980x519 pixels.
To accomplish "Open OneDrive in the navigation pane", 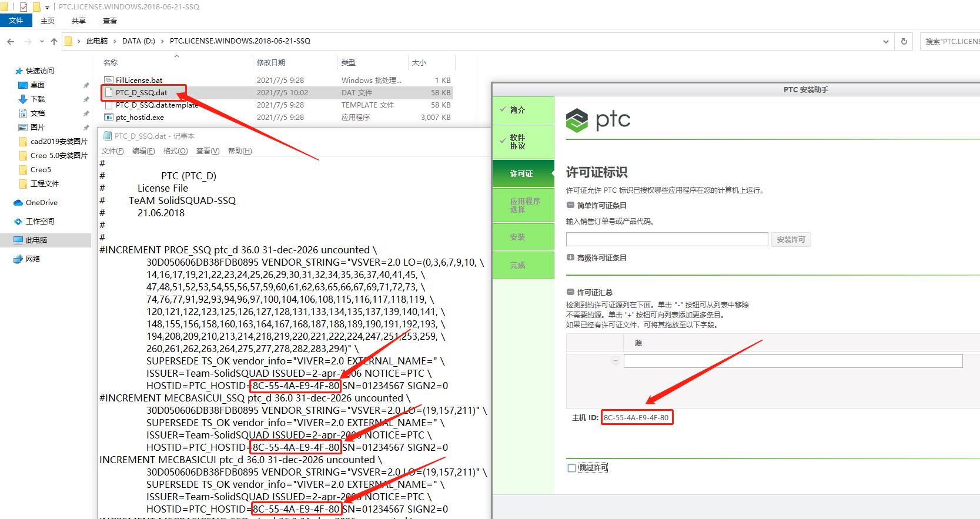I will tap(41, 202).
